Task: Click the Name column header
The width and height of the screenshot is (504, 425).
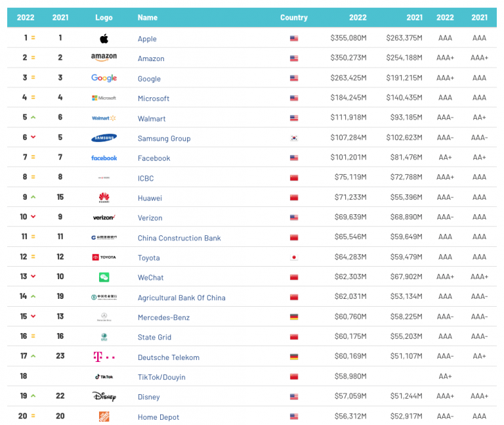Action: click(x=148, y=17)
